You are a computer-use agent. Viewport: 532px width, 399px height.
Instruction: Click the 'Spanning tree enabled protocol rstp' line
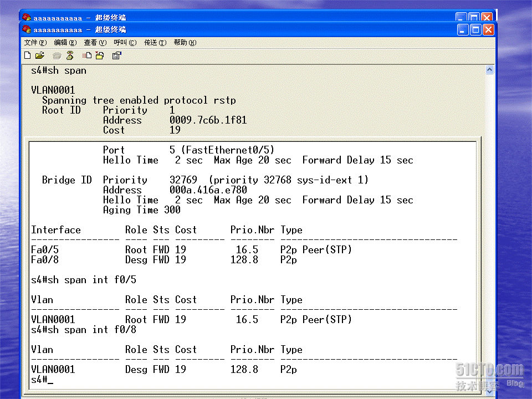coord(139,100)
